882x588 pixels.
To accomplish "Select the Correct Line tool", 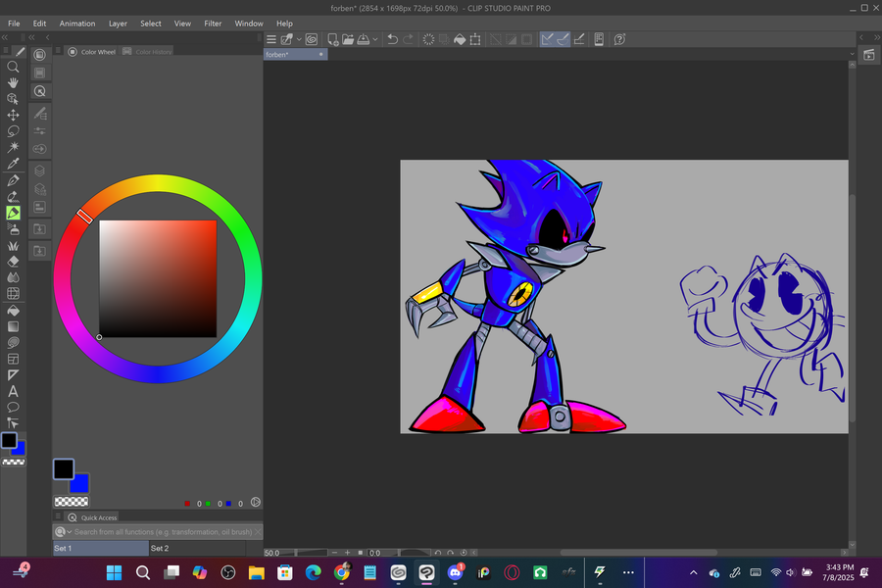I will coord(13,423).
